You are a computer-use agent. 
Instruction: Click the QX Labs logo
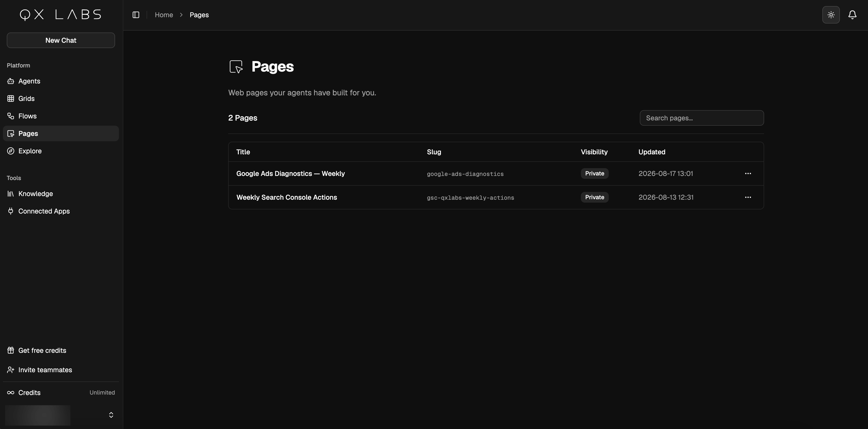pyautogui.click(x=61, y=15)
